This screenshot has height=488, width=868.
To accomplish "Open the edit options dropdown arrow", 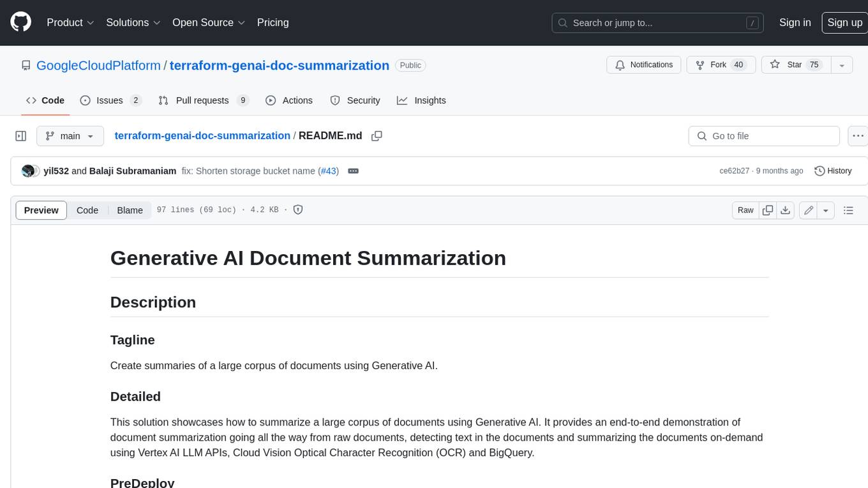I will 826,210.
